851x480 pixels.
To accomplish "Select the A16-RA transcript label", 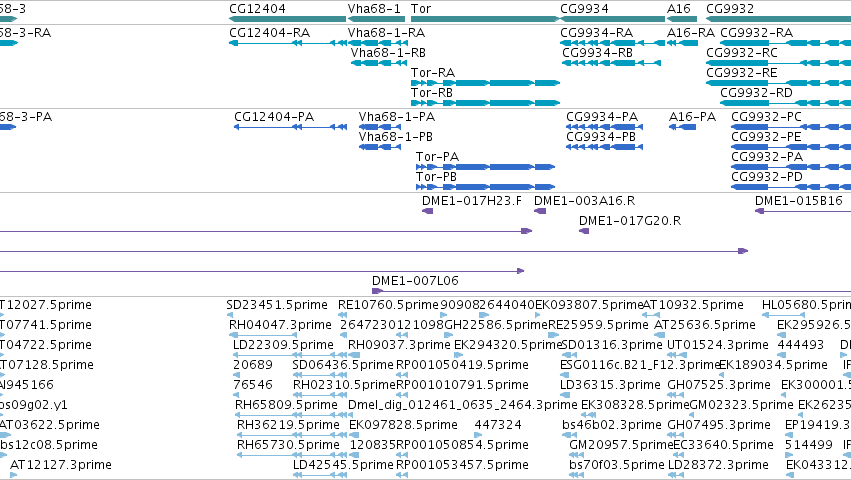I will click(x=691, y=33).
